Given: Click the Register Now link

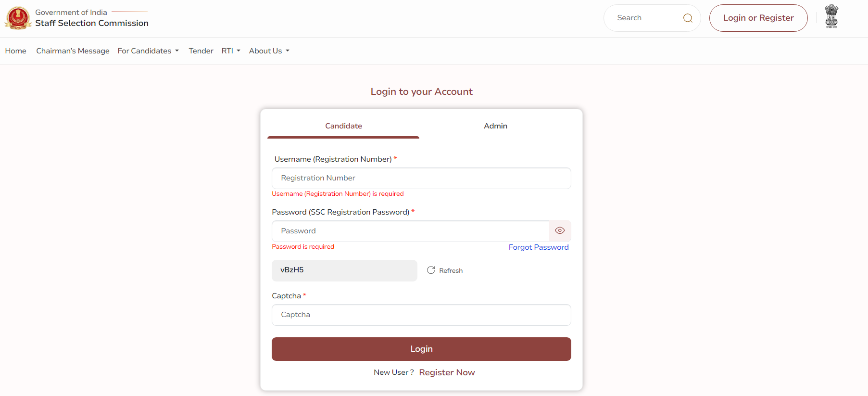Looking at the screenshot, I should coord(447,372).
